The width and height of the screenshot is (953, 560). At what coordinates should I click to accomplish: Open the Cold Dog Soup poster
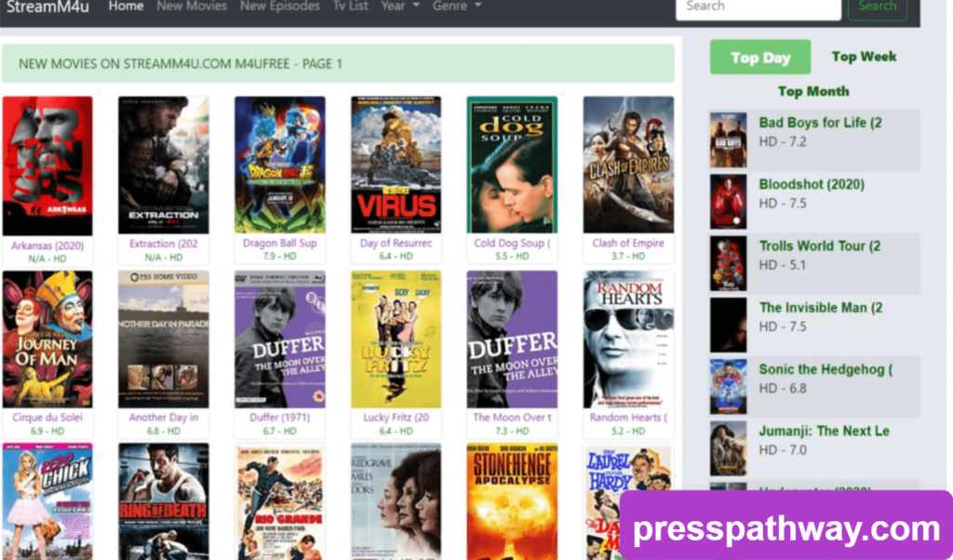coord(512,165)
